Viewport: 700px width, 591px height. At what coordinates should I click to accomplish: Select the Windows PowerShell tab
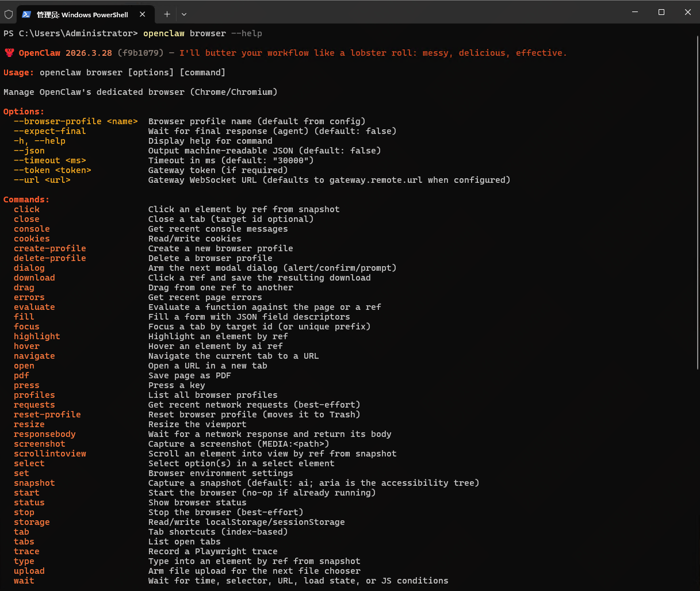85,14
